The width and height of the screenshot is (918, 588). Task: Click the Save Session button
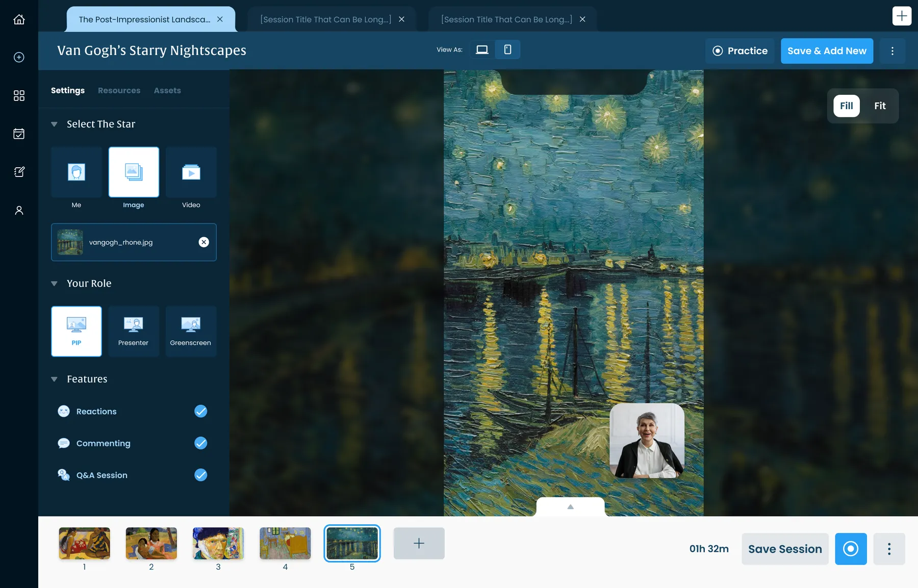pos(785,549)
